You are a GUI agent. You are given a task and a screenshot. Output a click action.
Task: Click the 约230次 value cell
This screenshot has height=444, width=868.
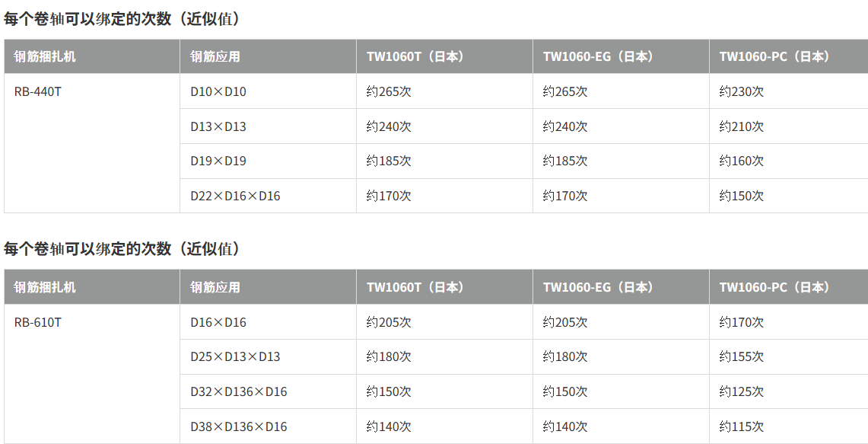pyautogui.click(x=742, y=91)
